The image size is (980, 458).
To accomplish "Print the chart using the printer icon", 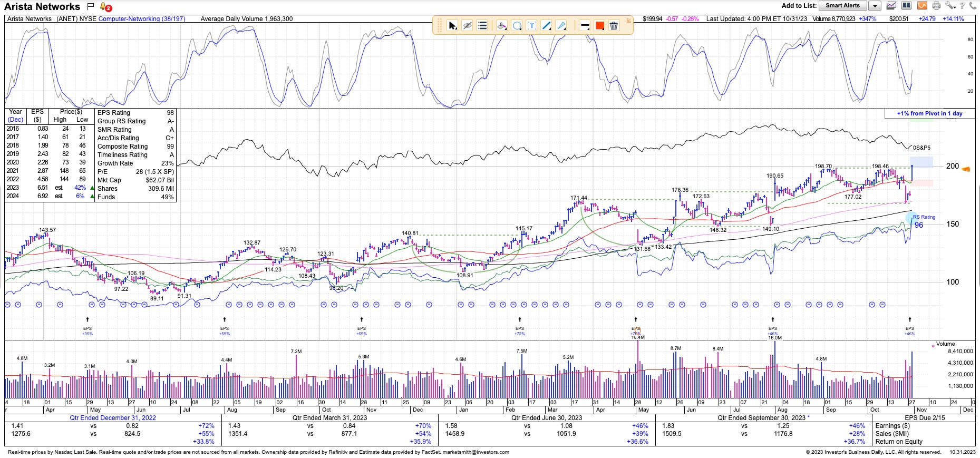I will pyautogui.click(x=936, y=6).
